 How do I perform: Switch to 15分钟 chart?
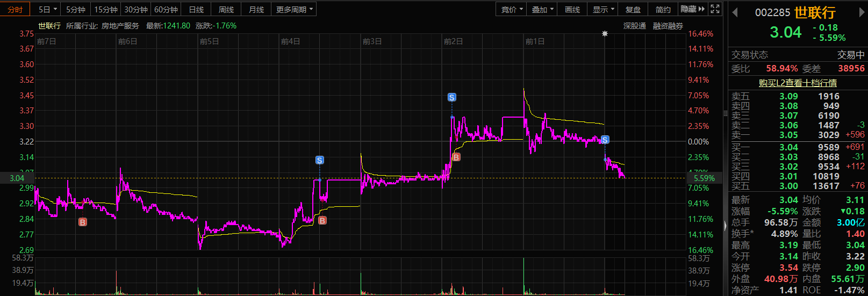pyautogui.click(x=106, y=10)
